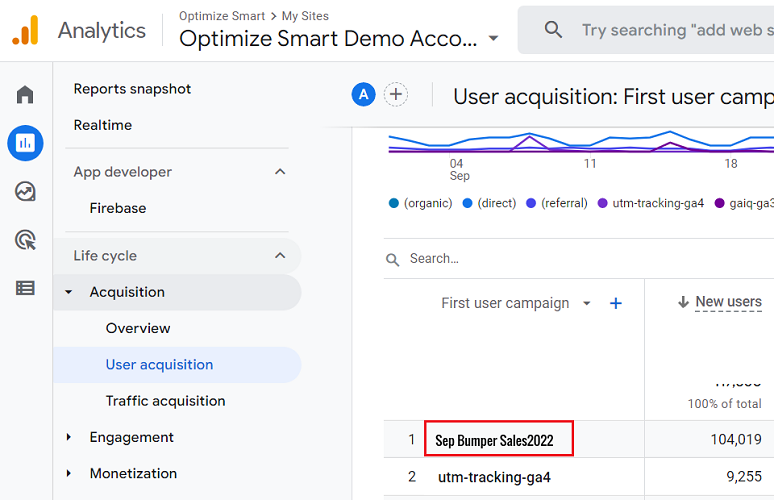Toggle the (organic) series legend dot
774x500 pixels.
click(394, 203)
